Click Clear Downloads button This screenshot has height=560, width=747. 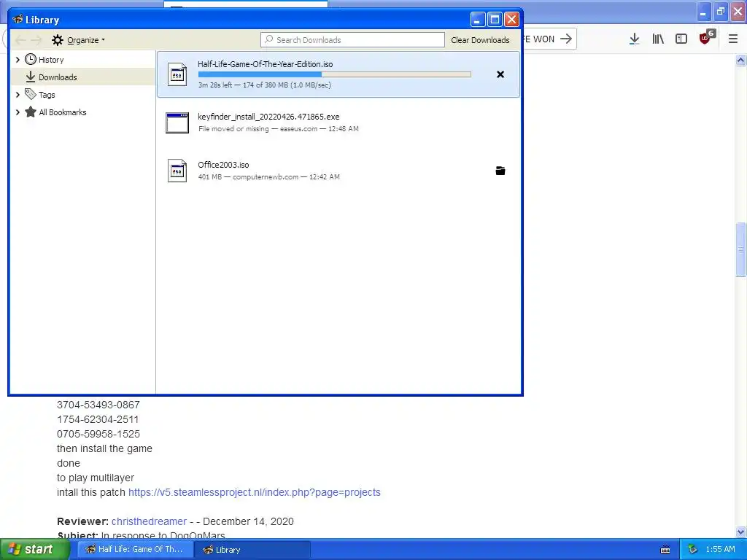480,40
